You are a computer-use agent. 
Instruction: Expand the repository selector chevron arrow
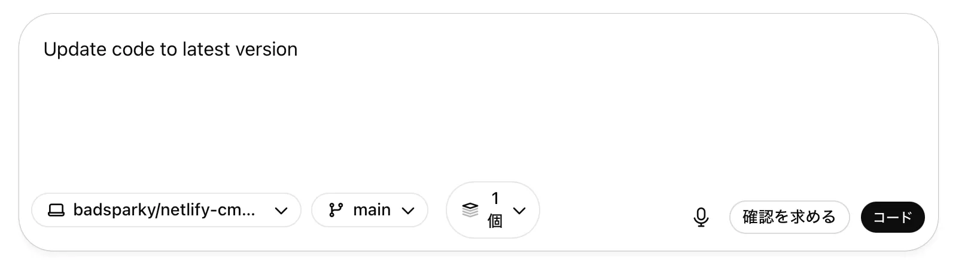(x=281, y=211)
